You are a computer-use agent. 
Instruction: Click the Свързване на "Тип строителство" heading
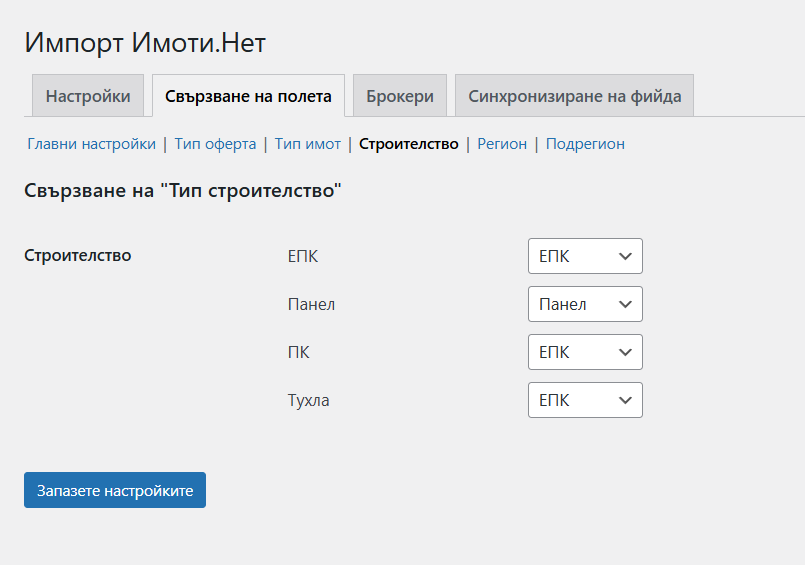(183, 190)
